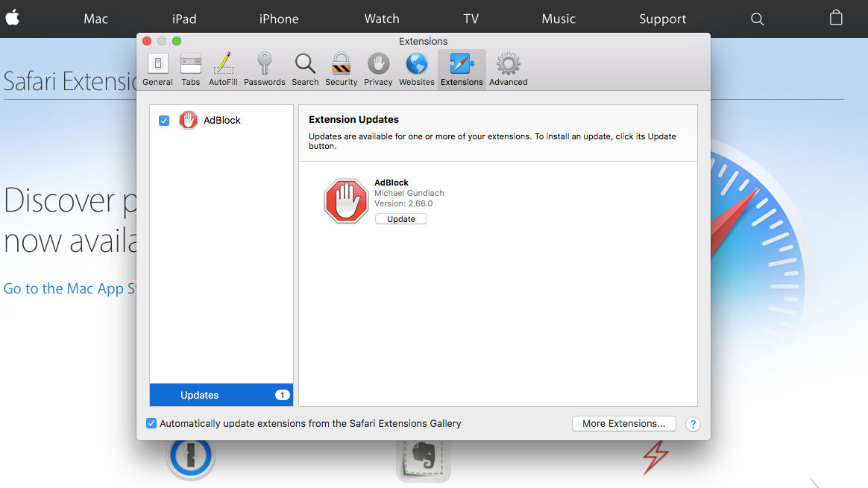Open the Search preferences pane
868x488 pixels.
click(305, 70)
